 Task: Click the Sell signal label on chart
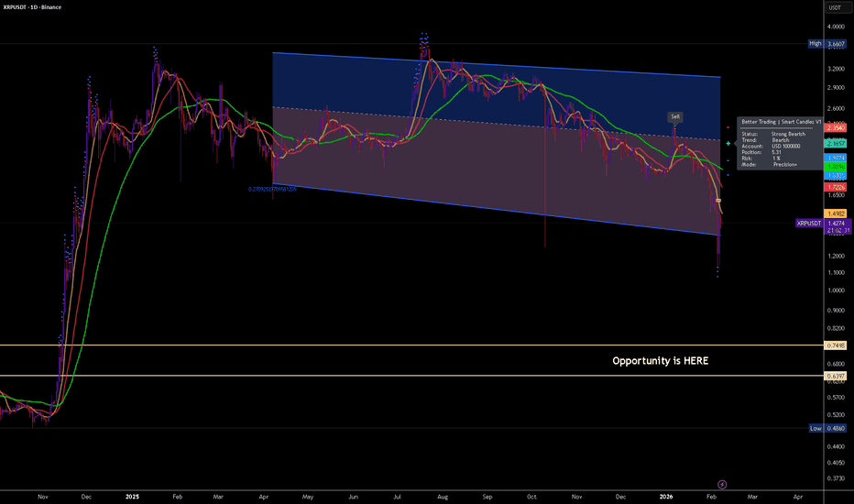pyautogui.click(x=675, y=116)
